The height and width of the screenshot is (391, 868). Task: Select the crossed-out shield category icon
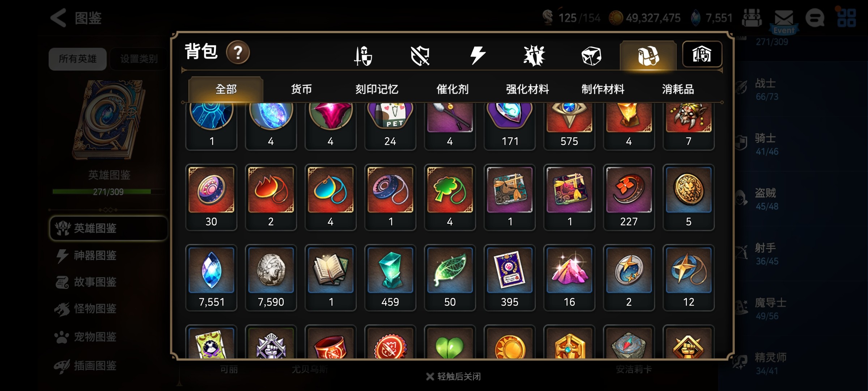click(420, 56)
